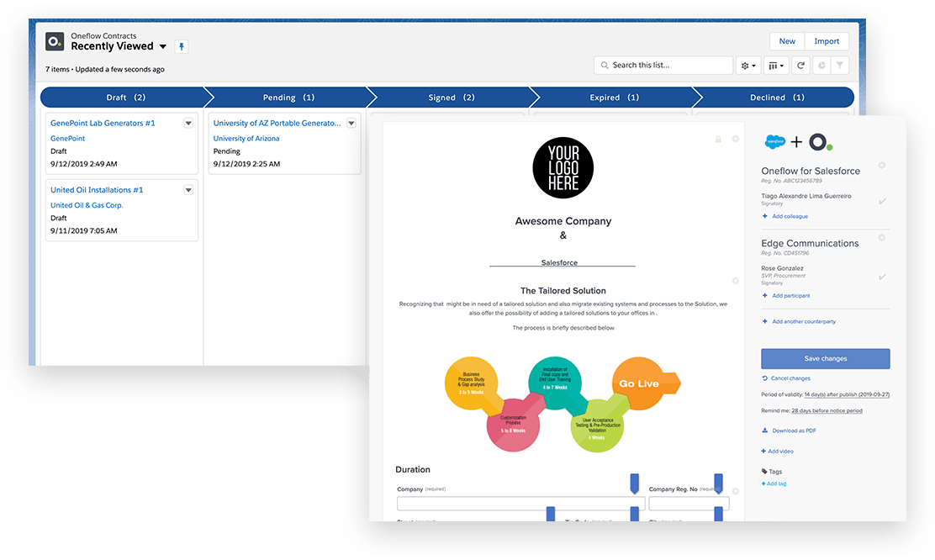Open the GenePoint account link
The width and height of the screenshot is (935, 560).
[67, 139]
